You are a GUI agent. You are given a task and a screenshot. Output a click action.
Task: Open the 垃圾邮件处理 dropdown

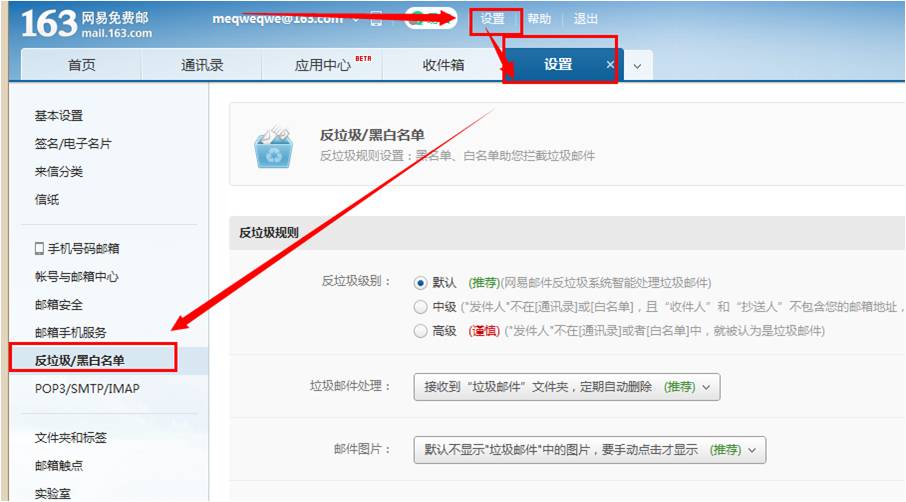pos(566,387)
